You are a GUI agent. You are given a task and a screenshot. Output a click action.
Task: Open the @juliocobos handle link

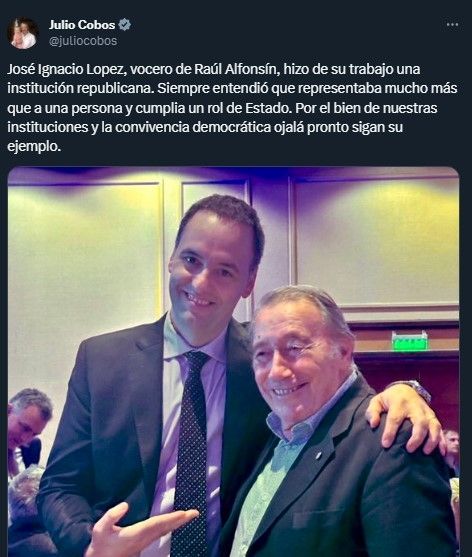click(x=83, y=41)
